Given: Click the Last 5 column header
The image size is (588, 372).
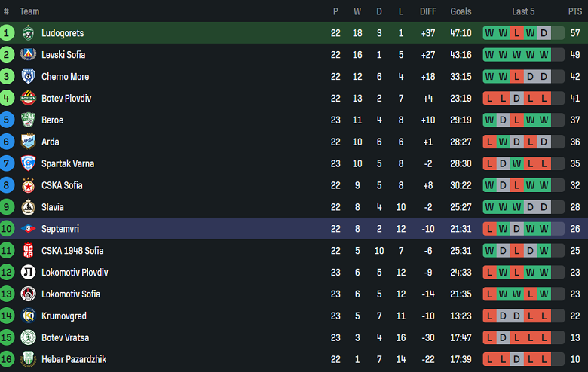Looking at the screenshot, I should pos(523,11).
